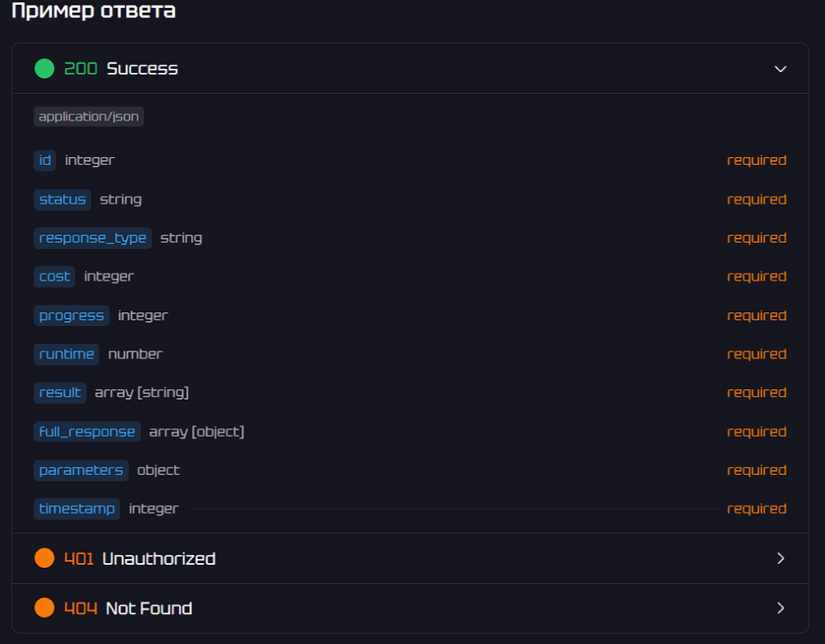Select the parameters field tag

tap(81, 470)
